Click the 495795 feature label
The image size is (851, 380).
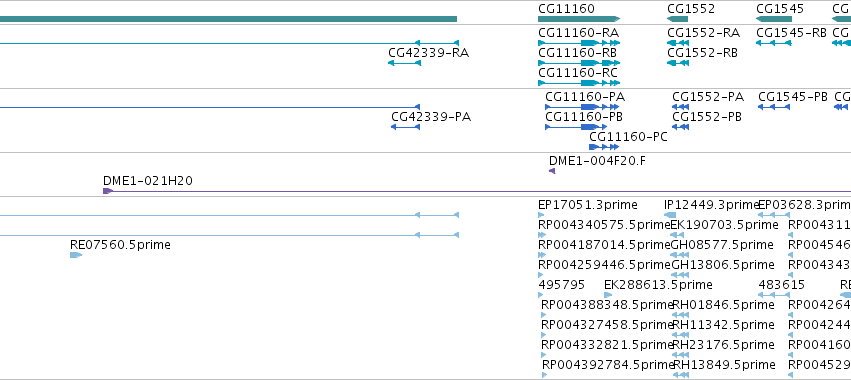(x=562, y=285)
